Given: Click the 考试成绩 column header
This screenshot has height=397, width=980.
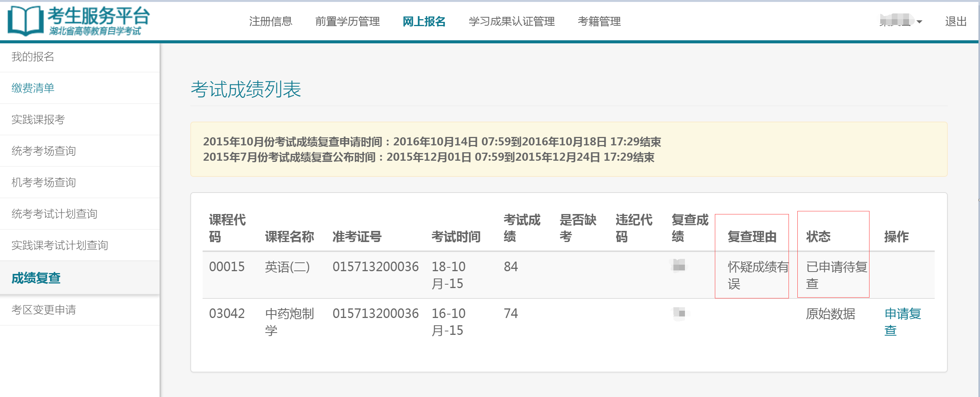Looking at the screenshot, I should click(x=521, y=228).
